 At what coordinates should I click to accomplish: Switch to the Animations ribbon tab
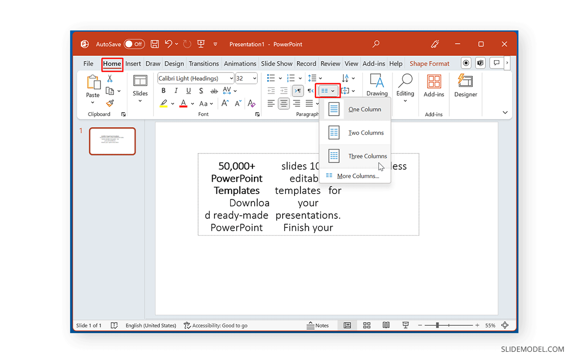[x=240, y=63]
